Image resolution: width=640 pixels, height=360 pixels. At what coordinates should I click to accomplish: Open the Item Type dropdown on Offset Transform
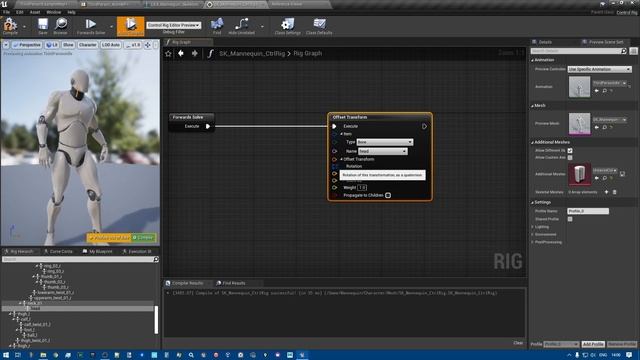385,142
